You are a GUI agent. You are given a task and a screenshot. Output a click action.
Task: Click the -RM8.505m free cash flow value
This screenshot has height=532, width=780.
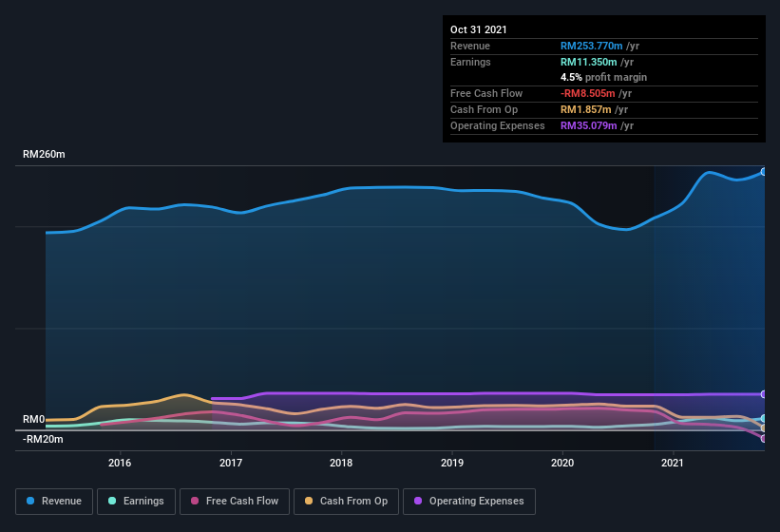tap(588, 93)
